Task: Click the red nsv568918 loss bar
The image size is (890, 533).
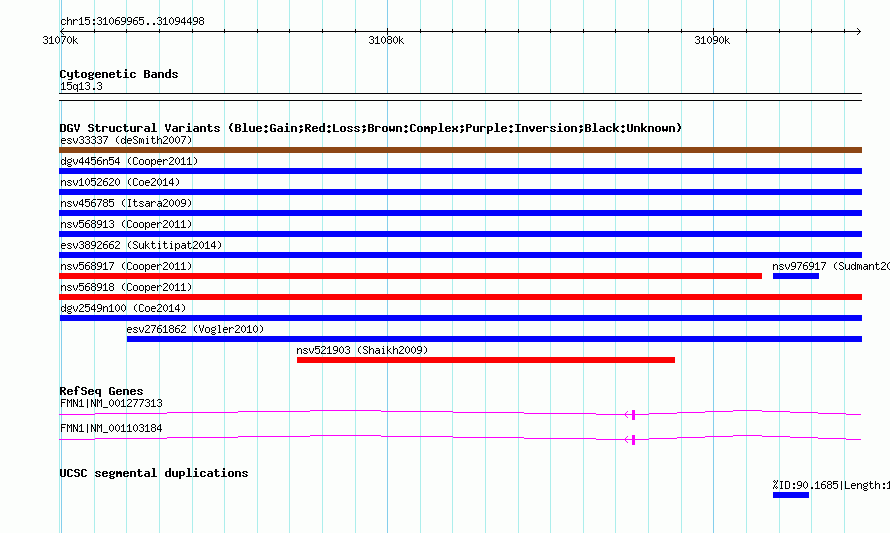Action: point(460,297)
